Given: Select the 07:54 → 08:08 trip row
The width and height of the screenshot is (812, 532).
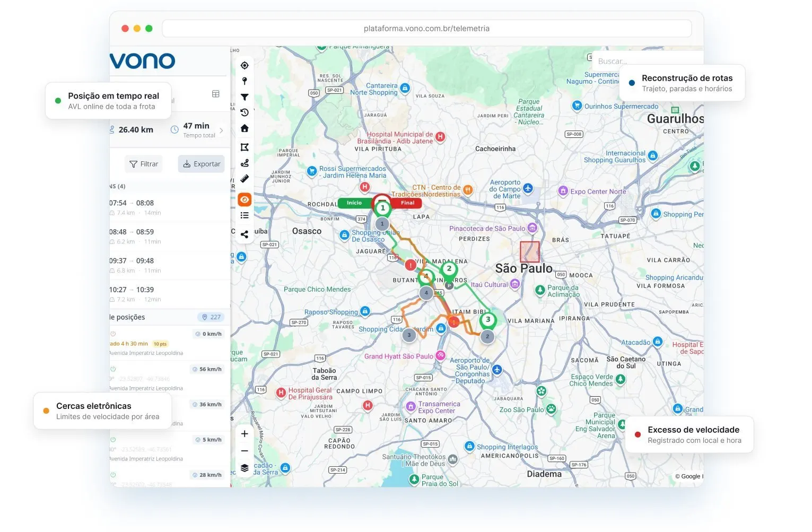Looking at the screenshot, I should [170, 207].
